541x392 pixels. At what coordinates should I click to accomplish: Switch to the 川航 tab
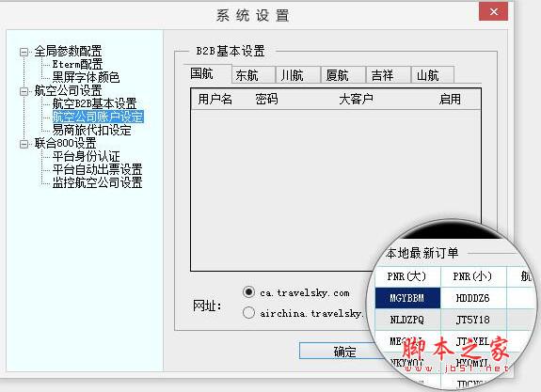pos(298,75)
